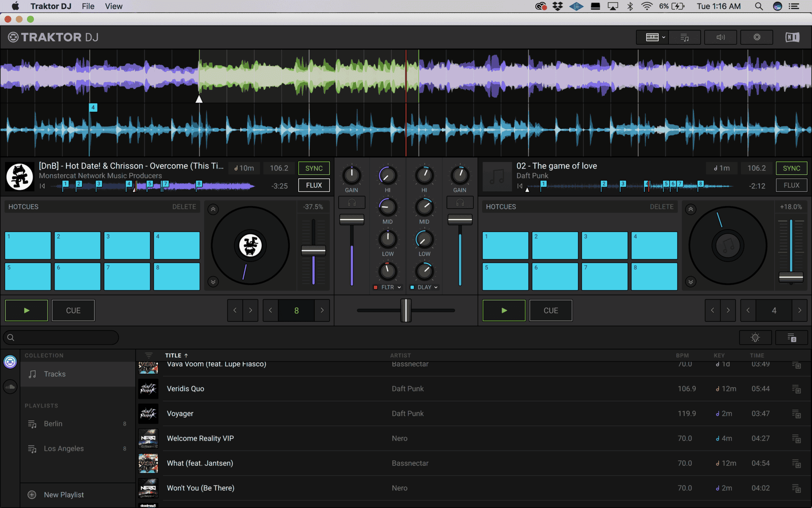Add Veridis Quo to a playlist

796,389
